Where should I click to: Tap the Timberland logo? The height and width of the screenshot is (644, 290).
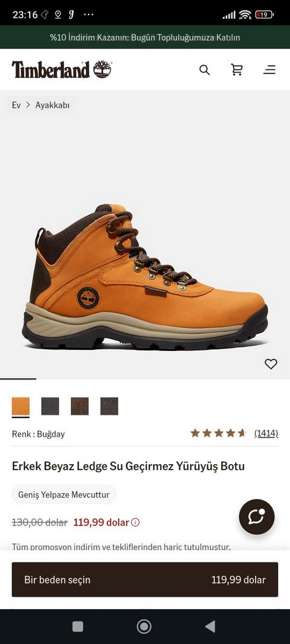(62, 69)
